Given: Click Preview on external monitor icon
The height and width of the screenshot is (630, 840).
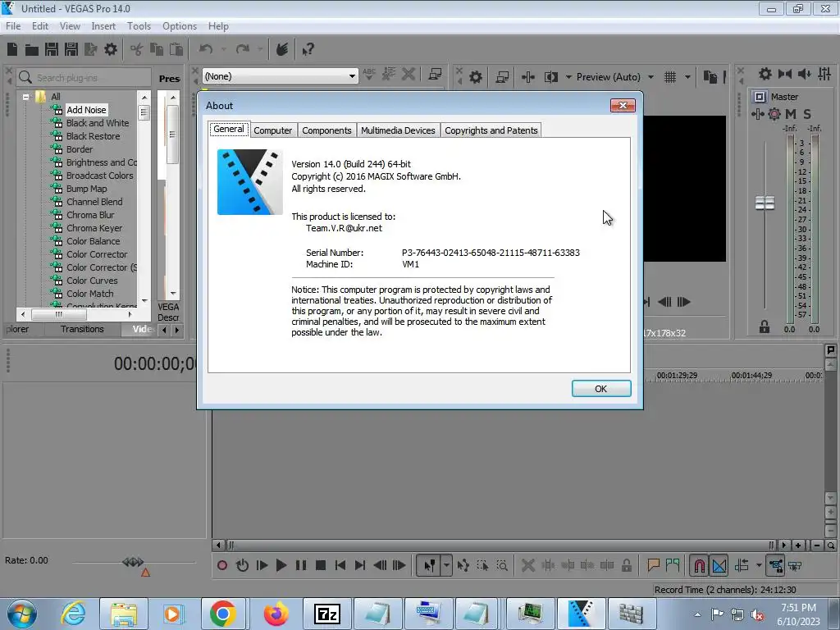Looking at the screenshot, I should tap(502, 77).
